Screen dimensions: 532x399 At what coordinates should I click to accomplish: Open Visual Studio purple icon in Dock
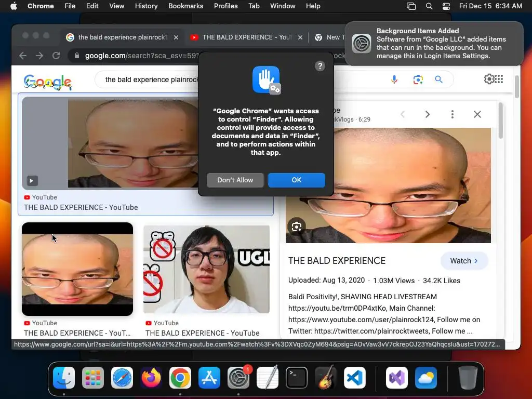click(x=397, y=378)
